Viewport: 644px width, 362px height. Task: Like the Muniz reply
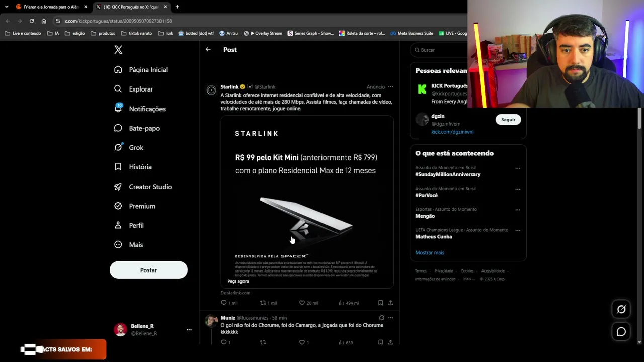point(302,342)
